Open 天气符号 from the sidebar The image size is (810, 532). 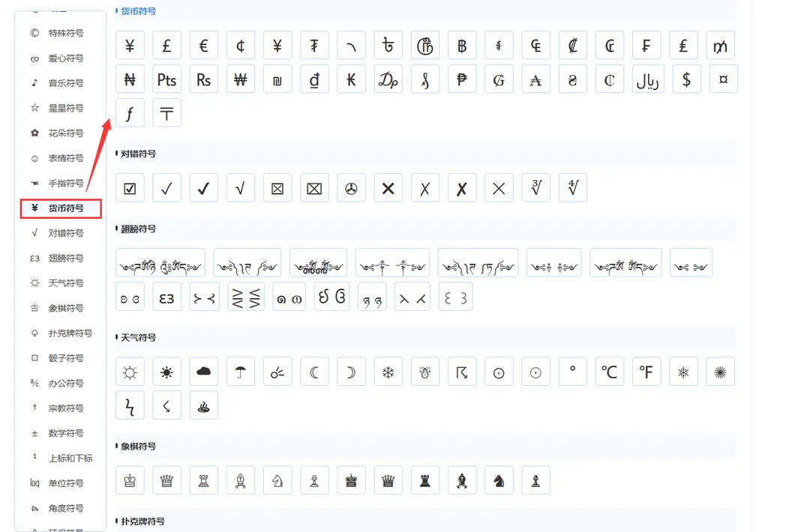point(60,283)
